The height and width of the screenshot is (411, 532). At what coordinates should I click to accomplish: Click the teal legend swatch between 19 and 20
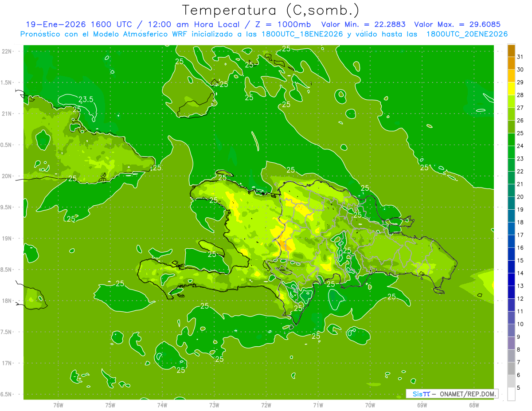pyautogui.click(x=511, y=204)
